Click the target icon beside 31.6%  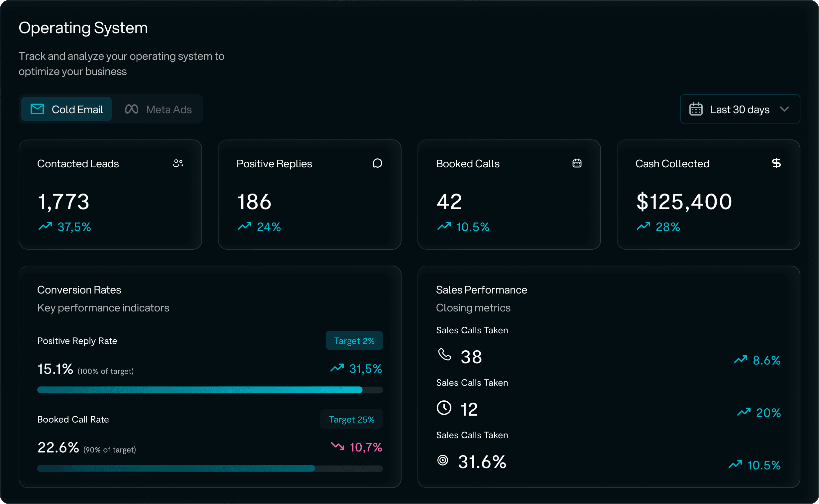point(443,460)
